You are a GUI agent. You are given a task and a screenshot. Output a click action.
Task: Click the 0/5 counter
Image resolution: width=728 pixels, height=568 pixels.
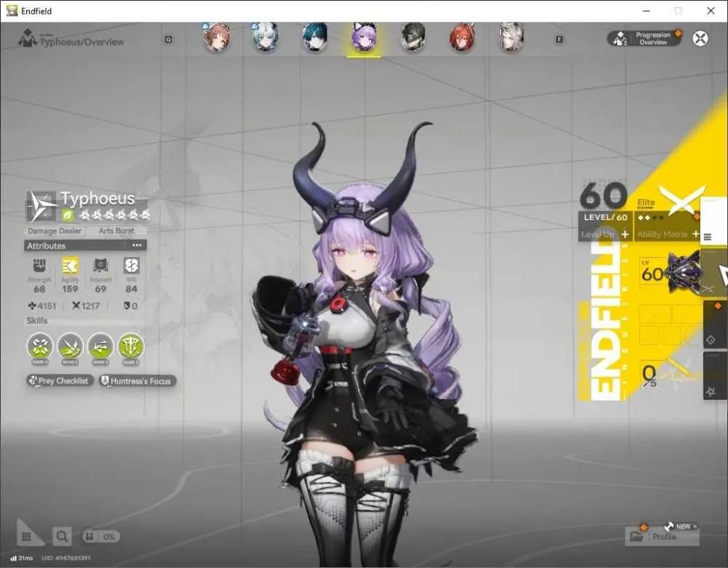[x=649, y=375]
